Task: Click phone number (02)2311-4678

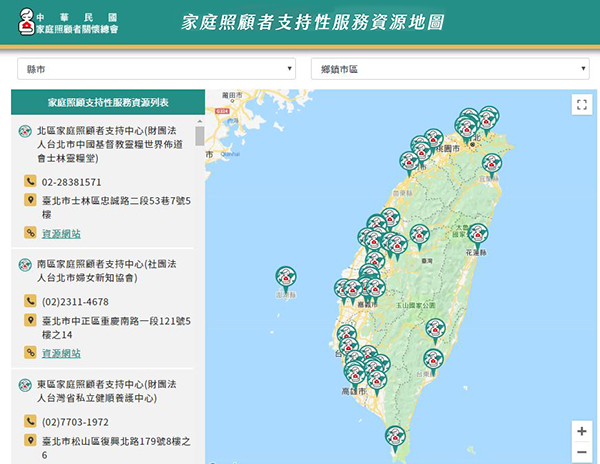Action: coord(75,301)
